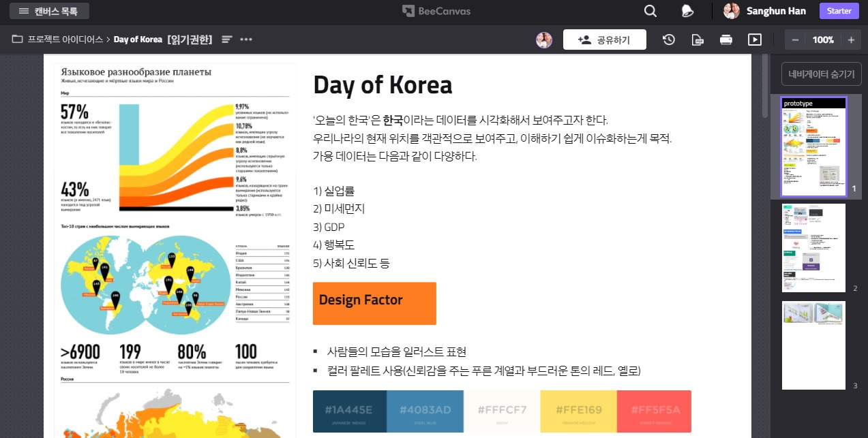Open search on the top bar
Image resolution: width=868 pixels, height=438 pixels.
649,11
